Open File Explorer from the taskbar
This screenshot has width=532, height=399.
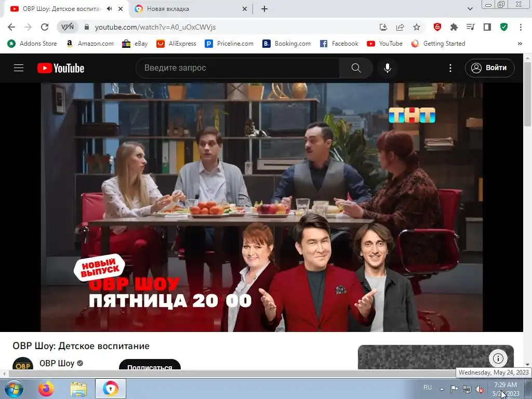[78, 389]
